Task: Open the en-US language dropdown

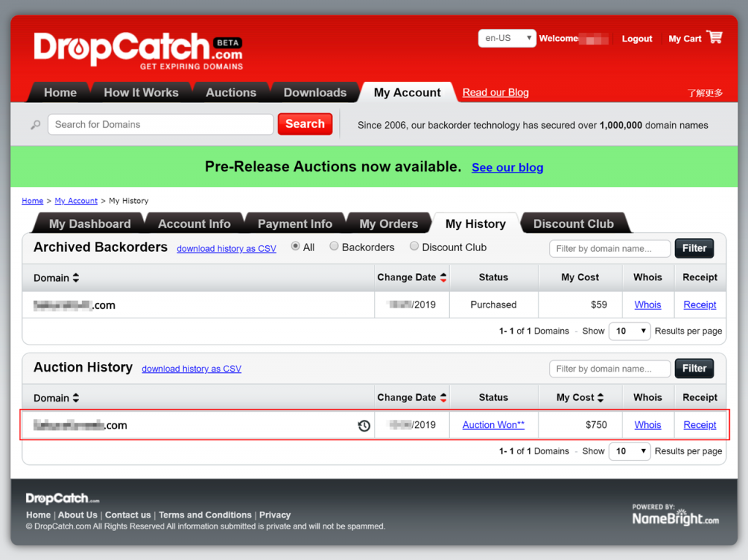Action: click(507, 38)
